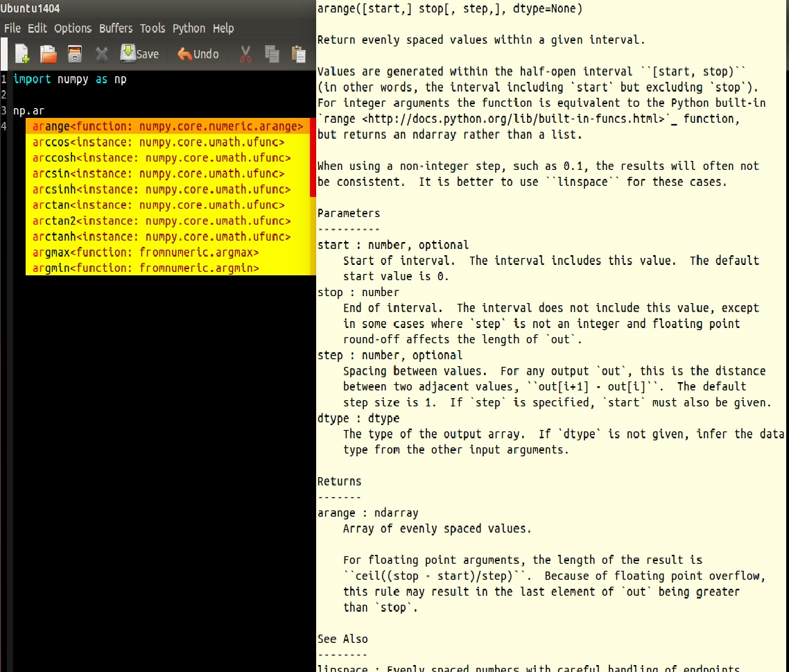
Task: Open a file with the orange folder icon
Action: (48, 53)
